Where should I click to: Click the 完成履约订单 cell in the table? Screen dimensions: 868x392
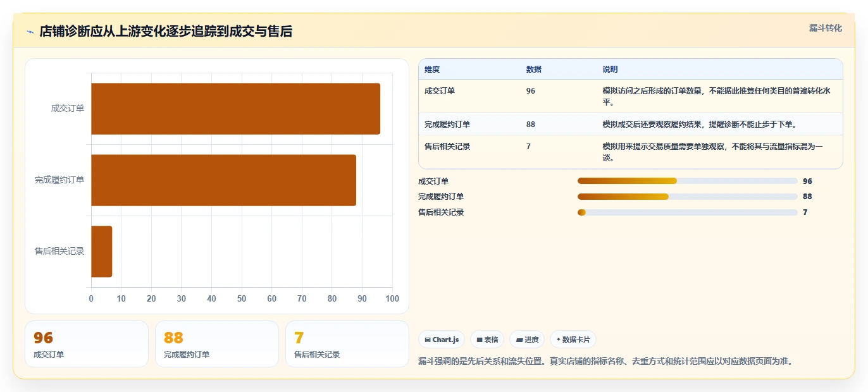(447, 125)
